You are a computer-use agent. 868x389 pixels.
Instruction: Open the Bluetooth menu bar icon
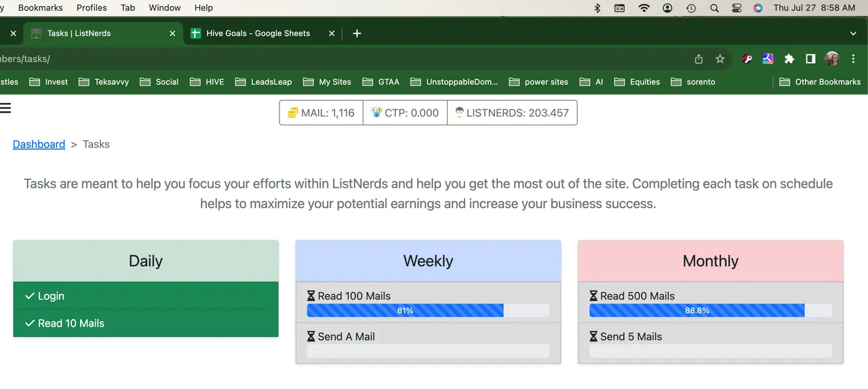[597, 8]
